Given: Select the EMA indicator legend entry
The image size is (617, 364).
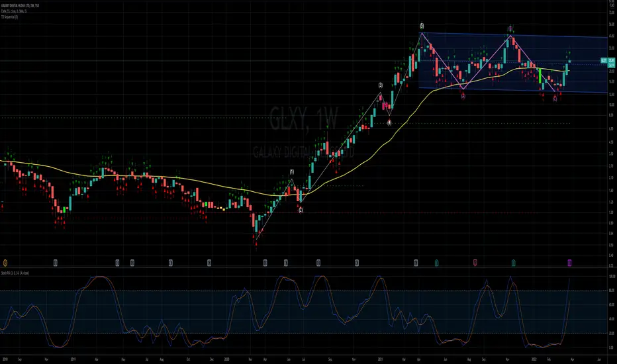Looking at the screenshot, I should (x=14, y=11).
